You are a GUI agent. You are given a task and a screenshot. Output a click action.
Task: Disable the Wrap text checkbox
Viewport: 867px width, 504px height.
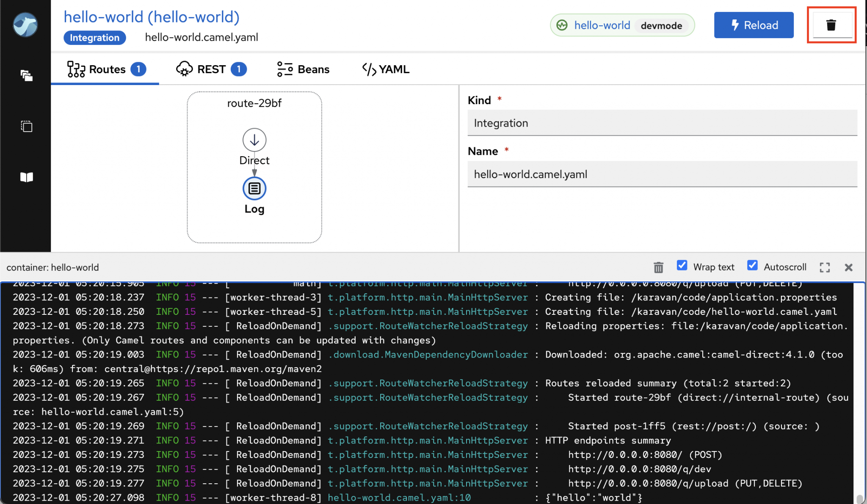click(682, 265)
